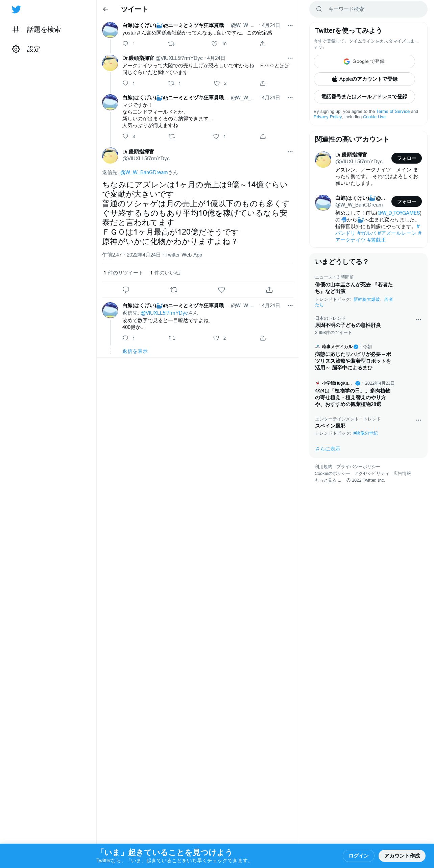The image size is (434, 868).
Task: Follow Dr.饅頭指揮官 with フォロー button
Action: [407, 158]
